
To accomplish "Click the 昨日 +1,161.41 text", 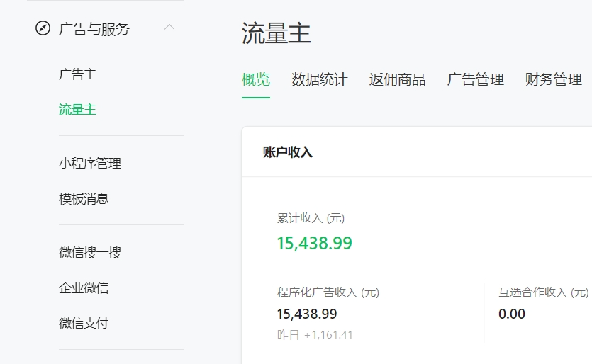I will (315, 334).
